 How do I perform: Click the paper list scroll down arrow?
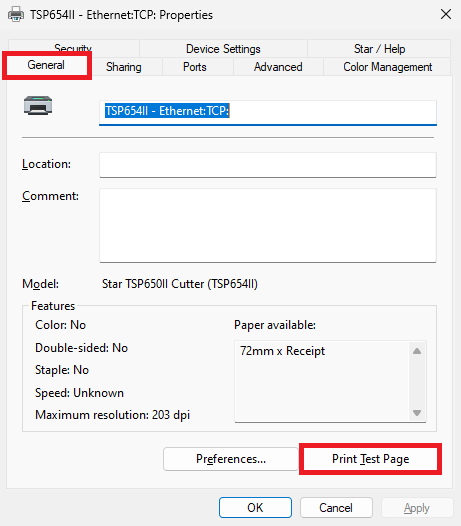coord(417,413)
